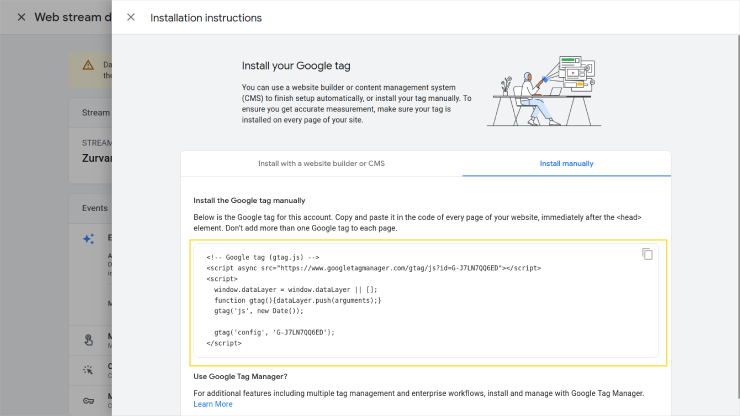The image size is (740, 416).
Task: Click the sparkle enhanced measurement icon
Action: (89, 239)
